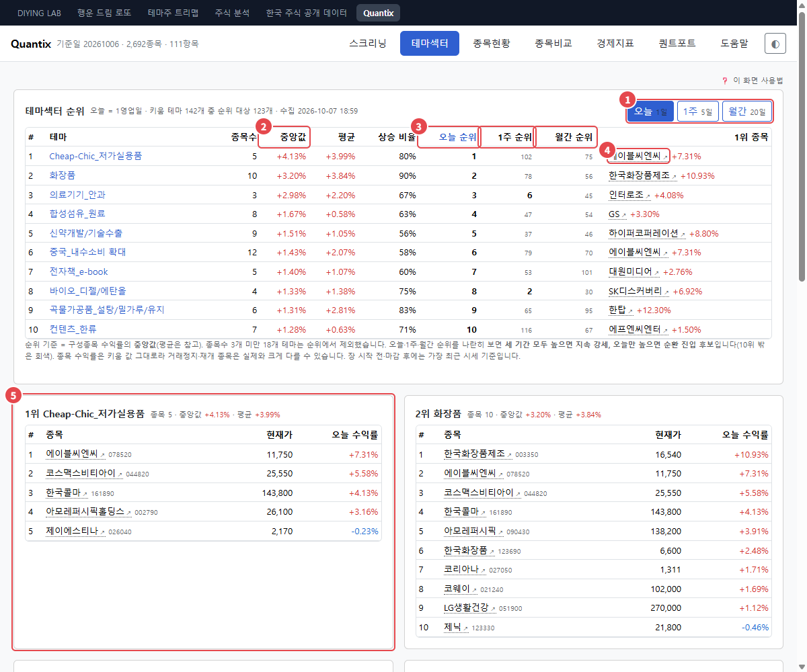This screenshot has width=807, height=672.
Task: Select the 오늘 1일 period button
Action: (650, 112)
